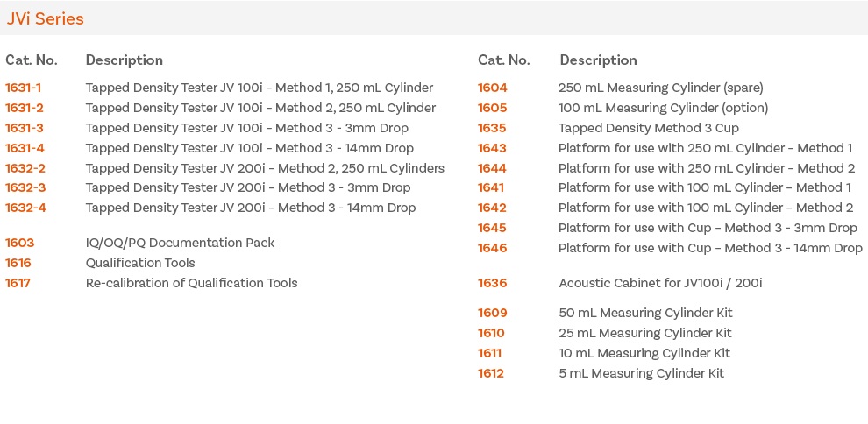Click the JVi Series section header
The width and height of the screenshot is (868, 424).
pyautogui.click(x=46, y=18)
